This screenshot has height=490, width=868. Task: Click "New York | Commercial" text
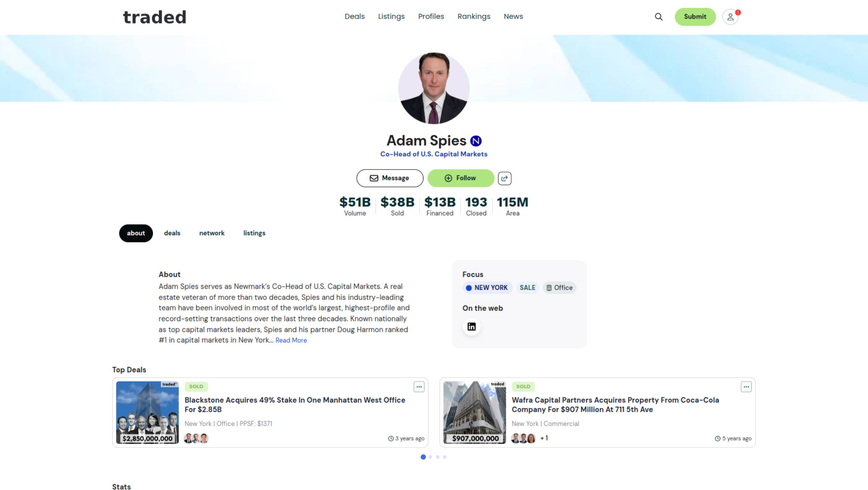click(546, 424)
